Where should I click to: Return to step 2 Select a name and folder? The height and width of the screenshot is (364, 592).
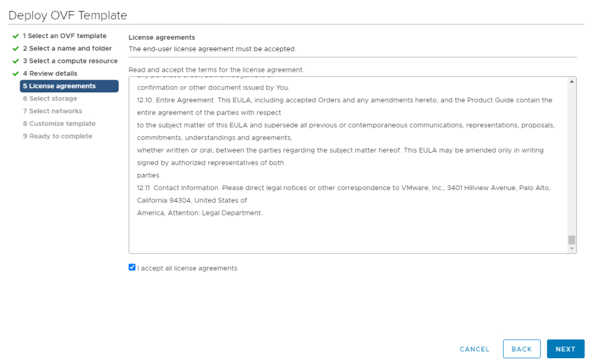(67, 49)
